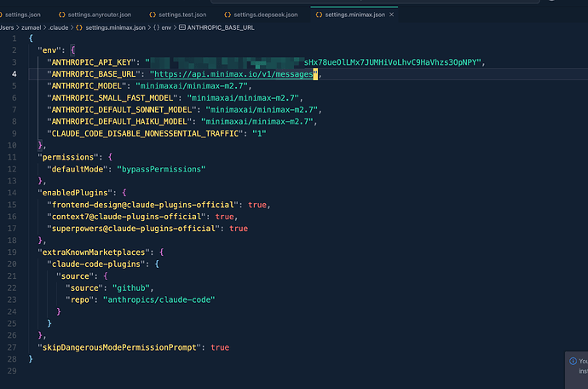Click "frontend-design@claude-plugins-official" key
The height and width of the screenshot is (389, 588).
142,205
